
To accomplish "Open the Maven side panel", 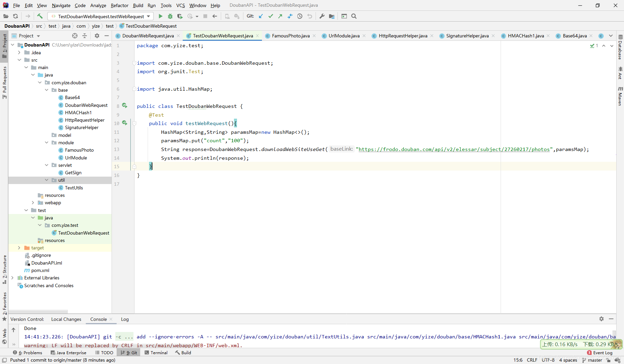I will (x=620, y=96).
